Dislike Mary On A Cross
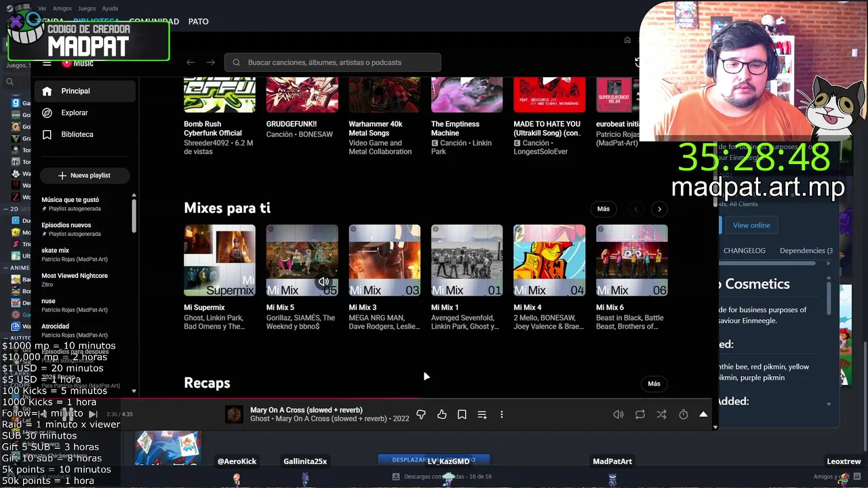The image size is (868, 488). pyautogui.click(x=421, y=414)
